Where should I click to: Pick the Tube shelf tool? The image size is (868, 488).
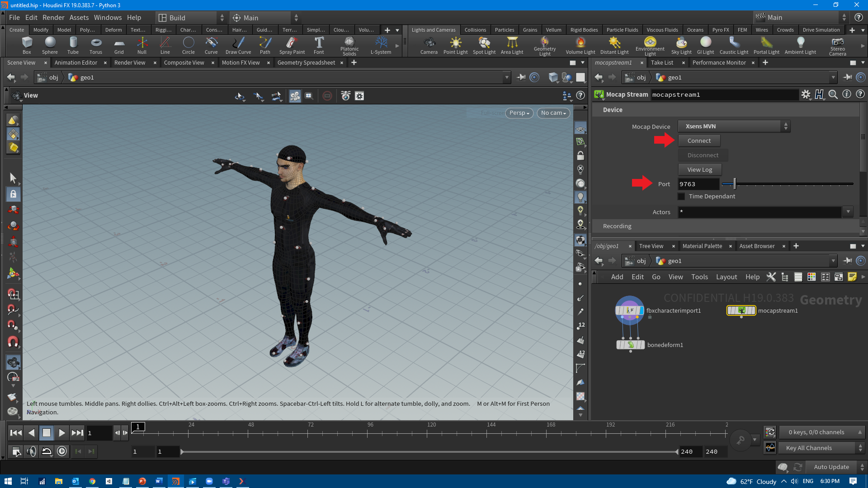pyautogui.click(x=73, y=46)
